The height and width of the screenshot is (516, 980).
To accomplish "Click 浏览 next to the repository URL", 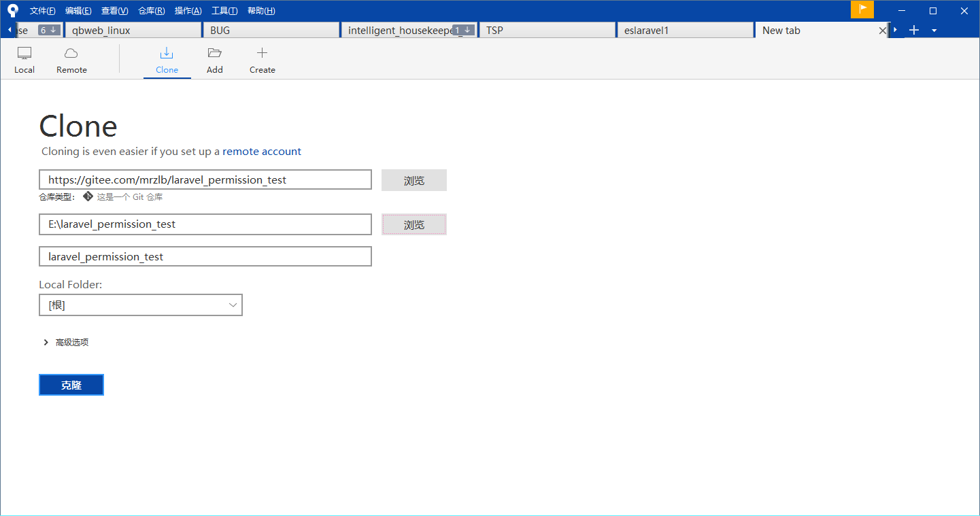I will (x=413, y=180).
